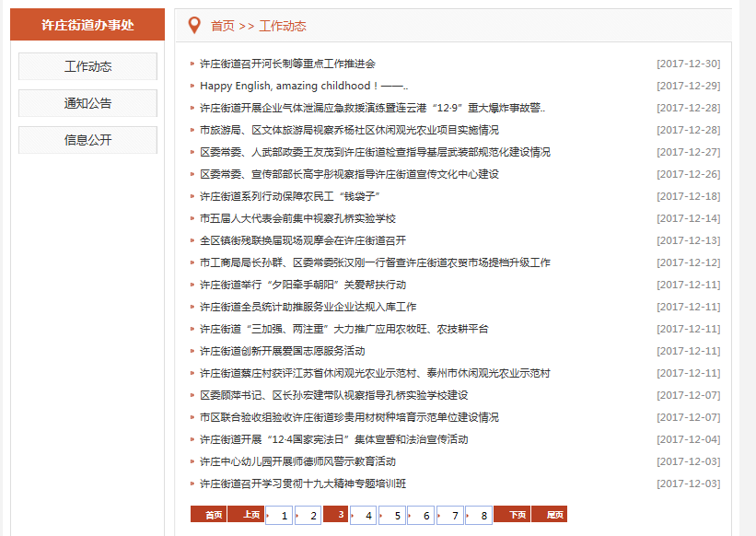
Task: Open article about 人武部政委王友茂
Action: click(375, 152)
